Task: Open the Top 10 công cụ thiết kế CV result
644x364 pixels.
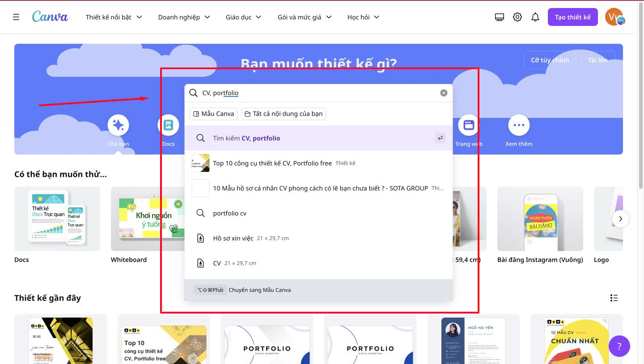Action: (x=318, y=163)
